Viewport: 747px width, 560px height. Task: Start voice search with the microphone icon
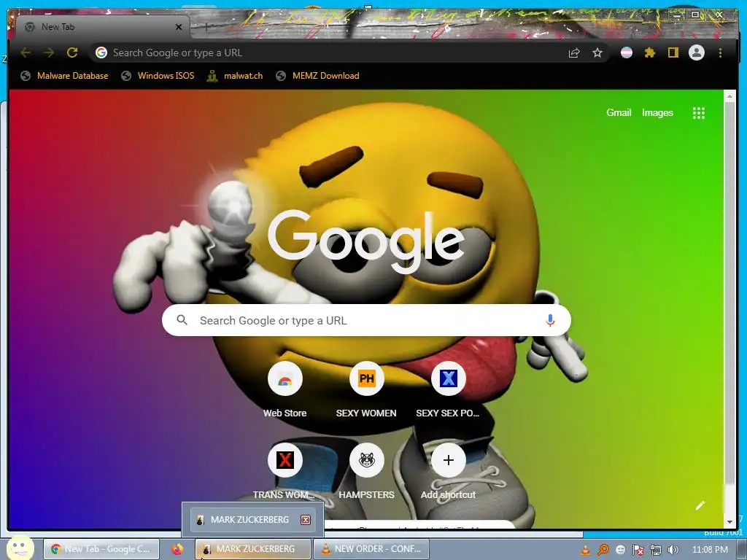550,321
